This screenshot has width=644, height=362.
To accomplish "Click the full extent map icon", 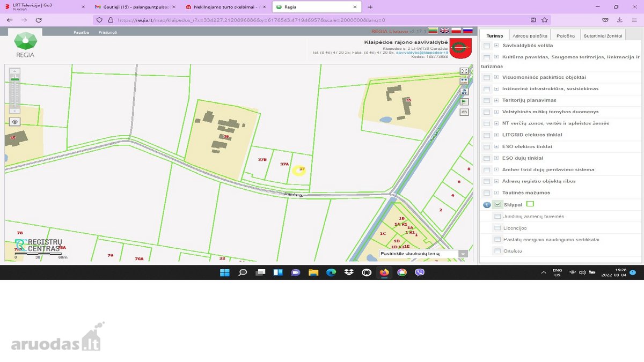I will pyautogui.click(x=464, y=71).
